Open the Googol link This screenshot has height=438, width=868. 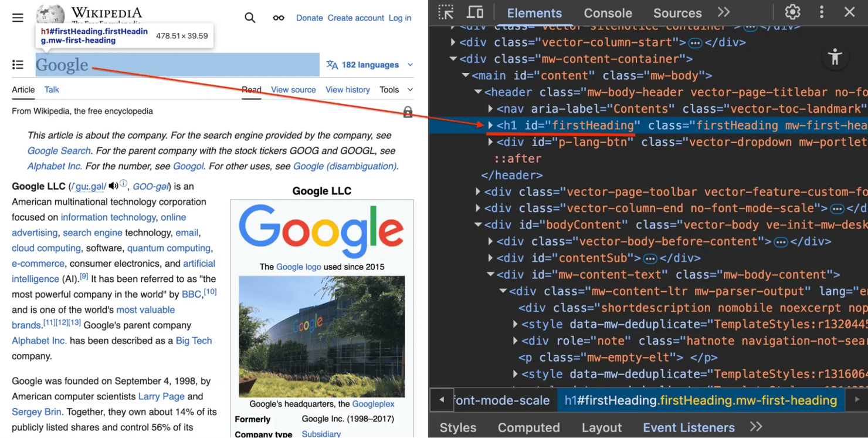coord(188,166)
